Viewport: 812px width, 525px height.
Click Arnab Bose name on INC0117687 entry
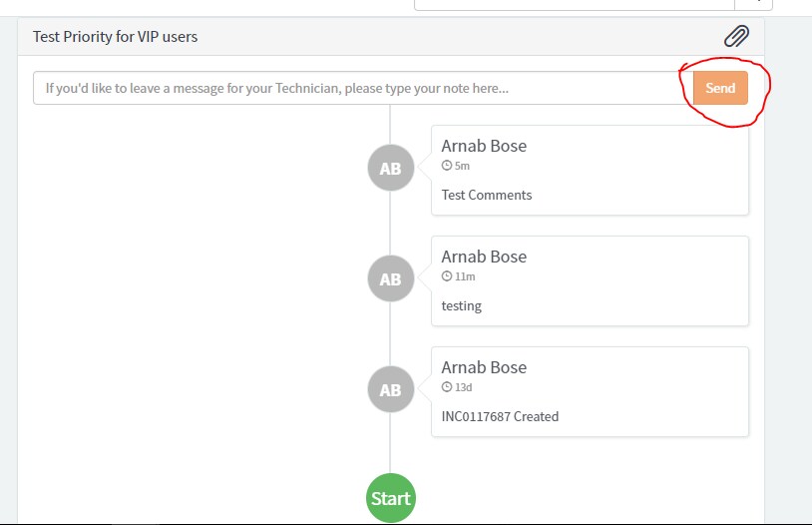[x=484, y=368]
